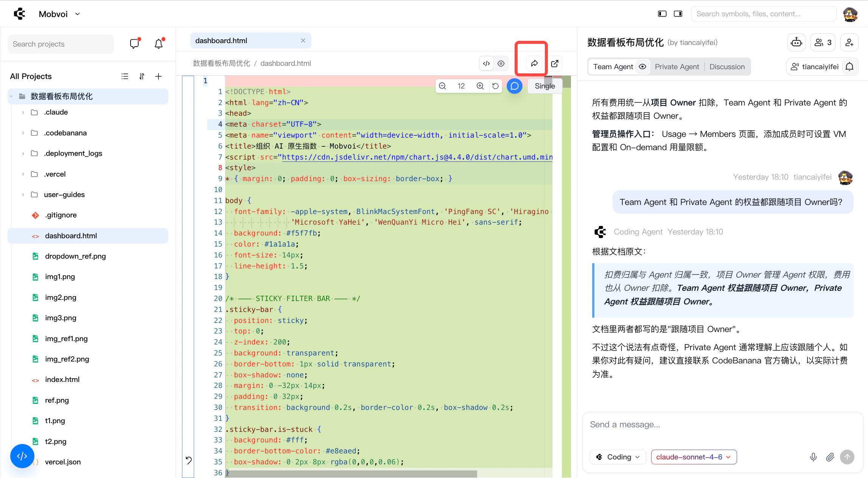Open the Mobvoi workspace dropdown
Screen dimensions: 868x478
coord(59,14)
